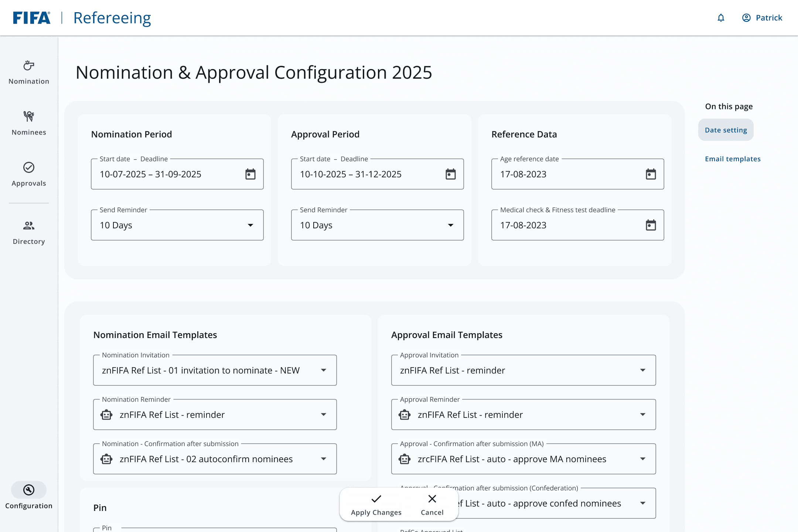Click the Pin section heading
Viewport: 798px width, 532px height.
[x=100, y=508]
